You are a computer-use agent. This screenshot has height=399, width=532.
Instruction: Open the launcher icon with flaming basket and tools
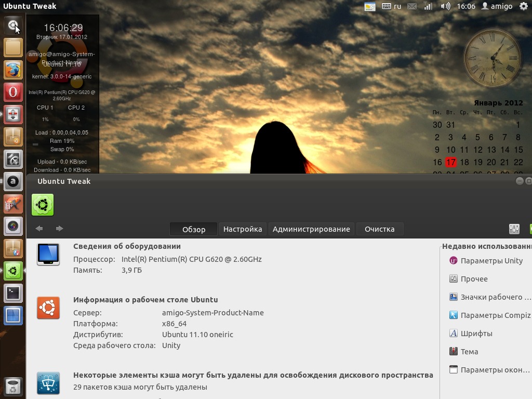point(13,204)
